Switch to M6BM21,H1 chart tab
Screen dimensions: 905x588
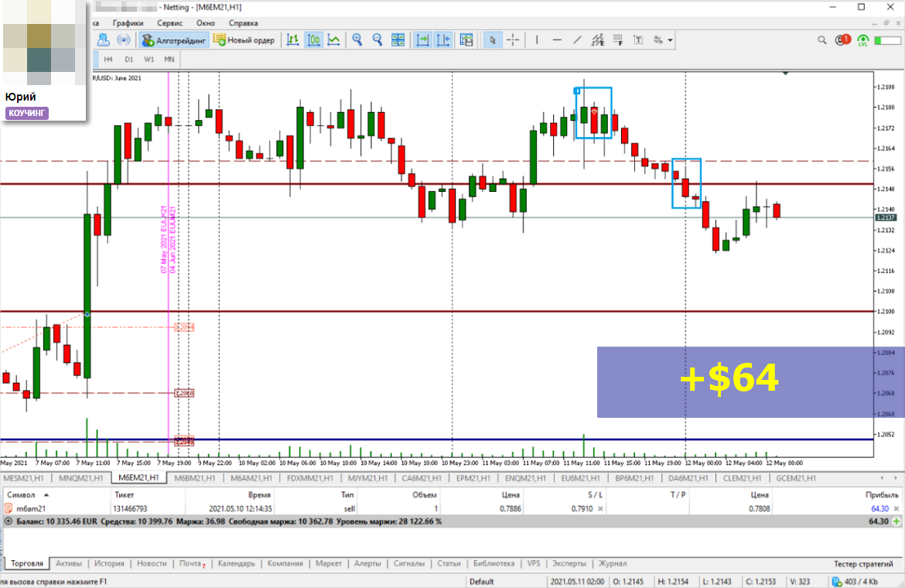tap(194, 478)
